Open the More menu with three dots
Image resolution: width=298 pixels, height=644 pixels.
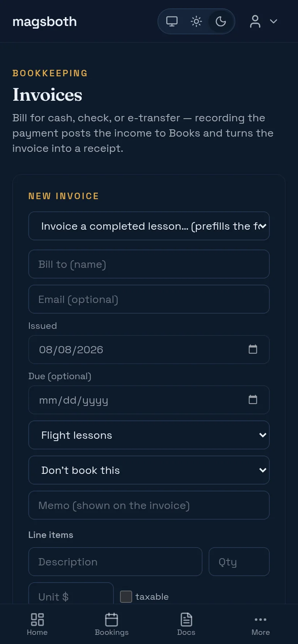tap(261, 624)
